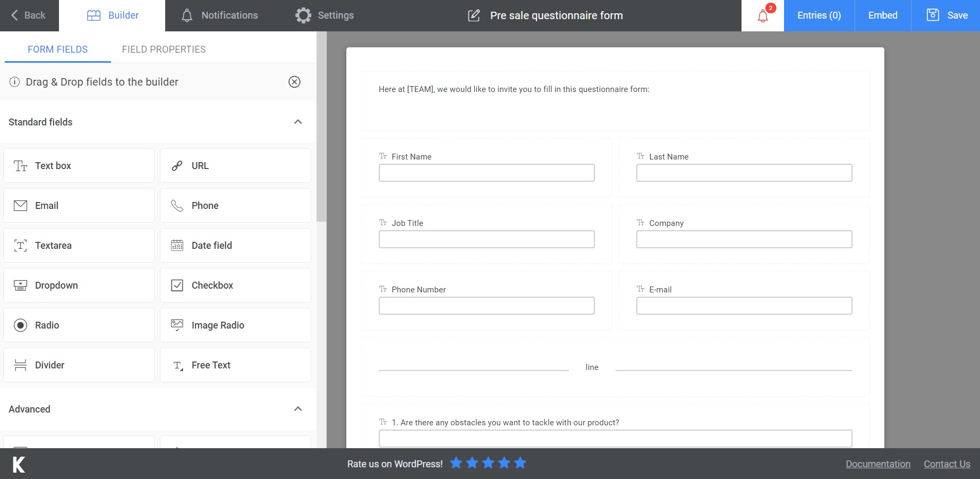Select the Radio field icon
This screenshot has height=479, width=980.
pos(20,325)
